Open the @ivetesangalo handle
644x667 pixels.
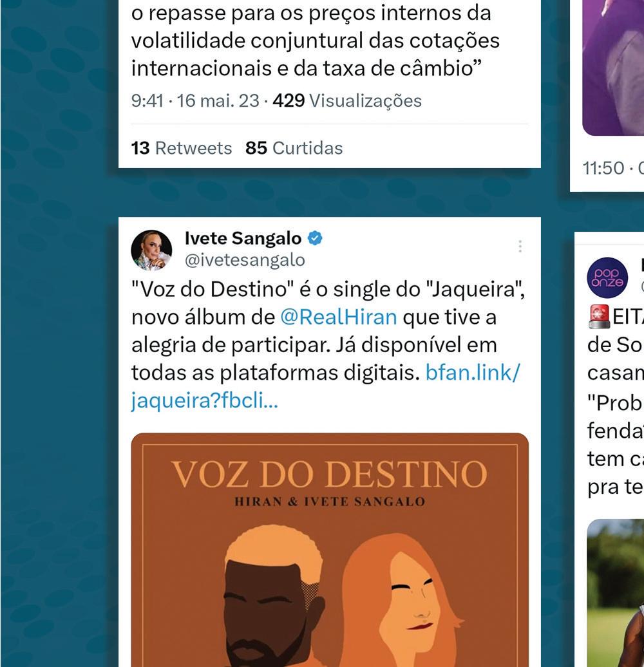pyautogui.click(x=245, y=260)
